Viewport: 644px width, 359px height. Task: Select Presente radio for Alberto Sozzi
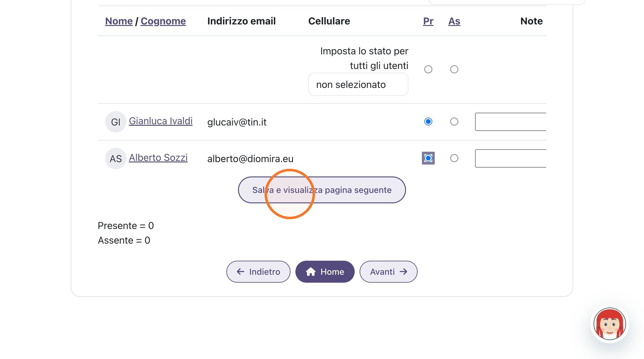428,158
